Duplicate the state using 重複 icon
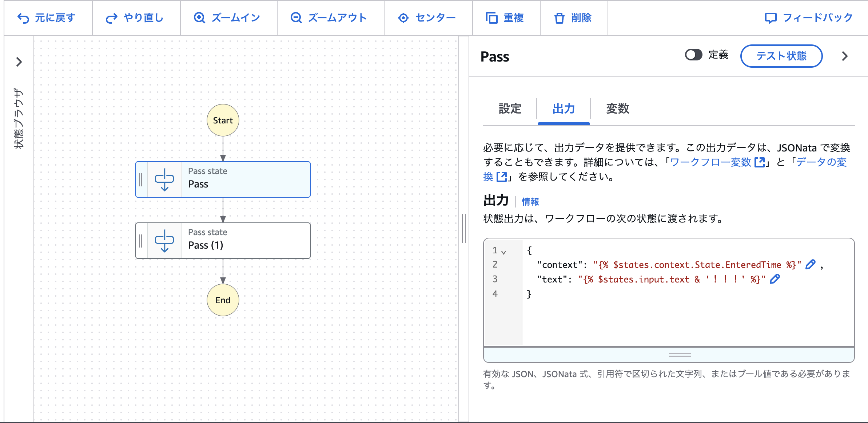 492,17
